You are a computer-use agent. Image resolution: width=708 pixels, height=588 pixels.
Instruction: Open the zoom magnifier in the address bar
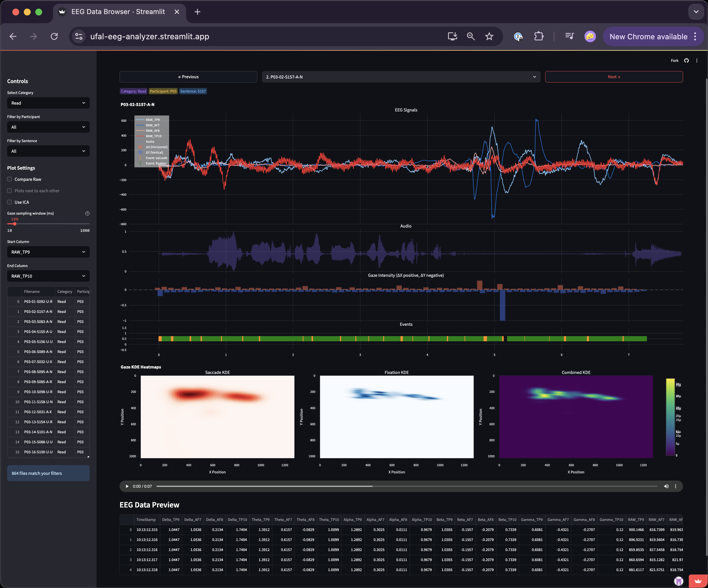tap(471, 36)
